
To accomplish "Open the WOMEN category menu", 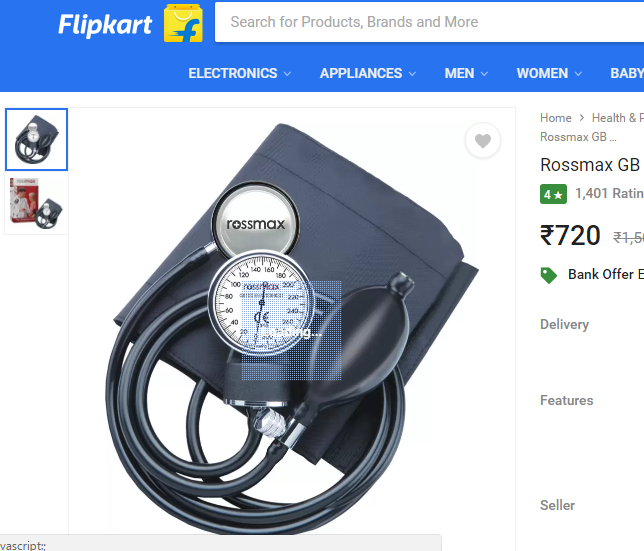I will point(542,73).
